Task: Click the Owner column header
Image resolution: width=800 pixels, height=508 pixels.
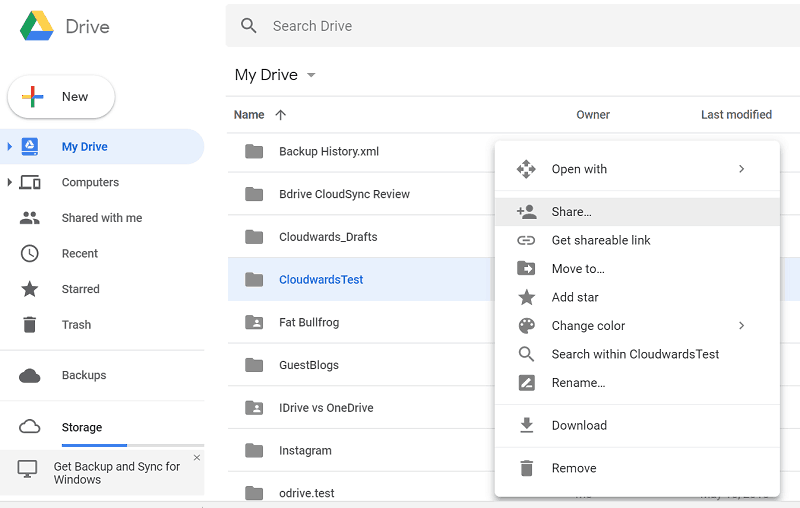Action: (x=593, y=115)
